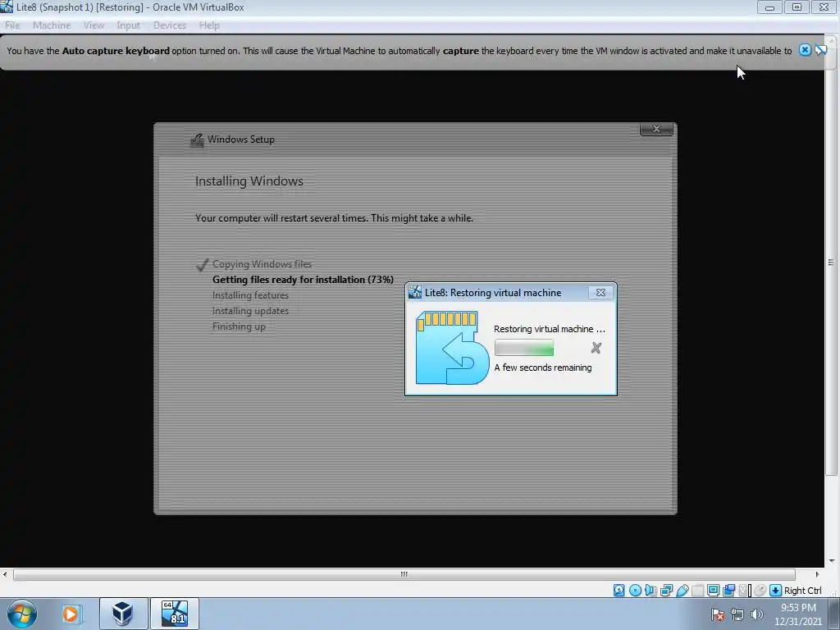Click the horizontal scrollbar left arrow
Screen dimensions: 840x630
click(5, 574)
